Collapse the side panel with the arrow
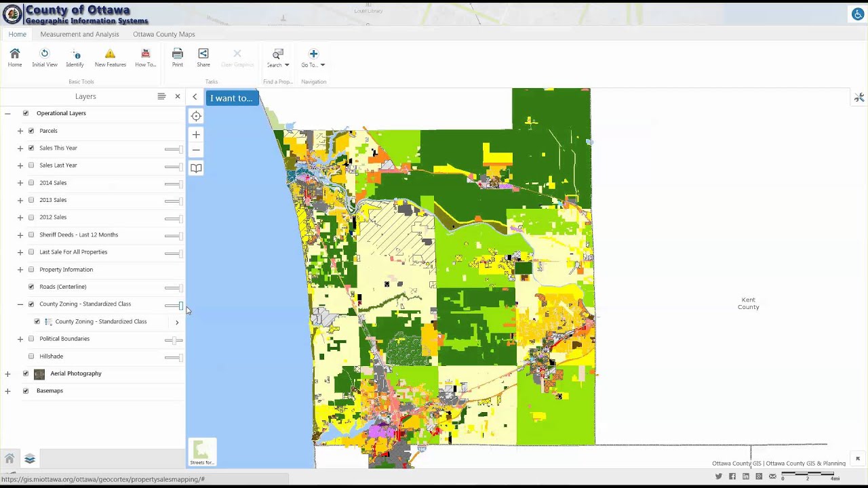868x488 pixels. click(x=195, y=97)
